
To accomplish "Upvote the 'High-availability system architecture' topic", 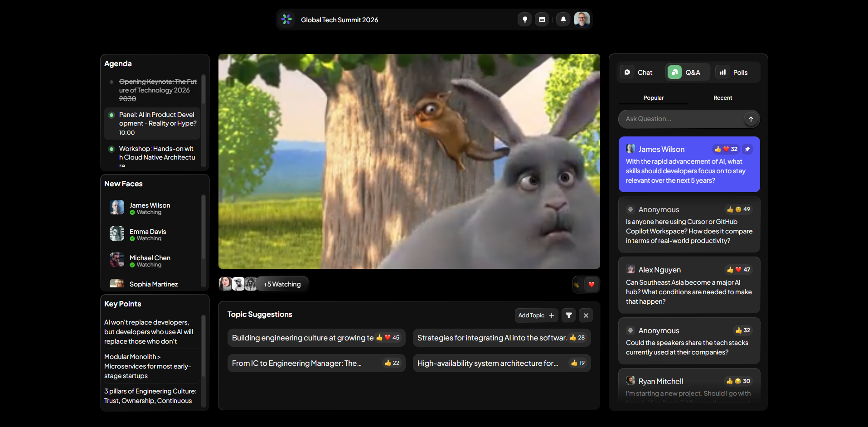I will [578, 363].
